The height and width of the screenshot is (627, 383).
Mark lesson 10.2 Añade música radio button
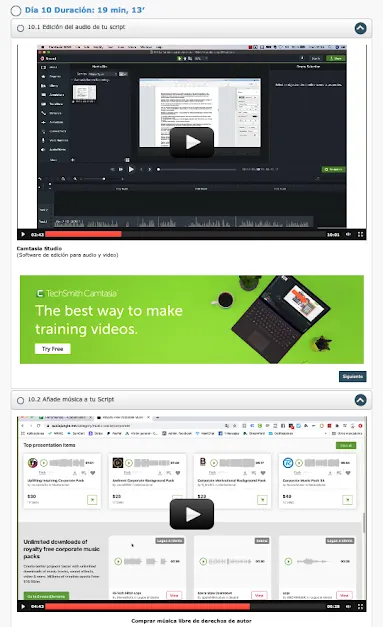pos(20,400)
